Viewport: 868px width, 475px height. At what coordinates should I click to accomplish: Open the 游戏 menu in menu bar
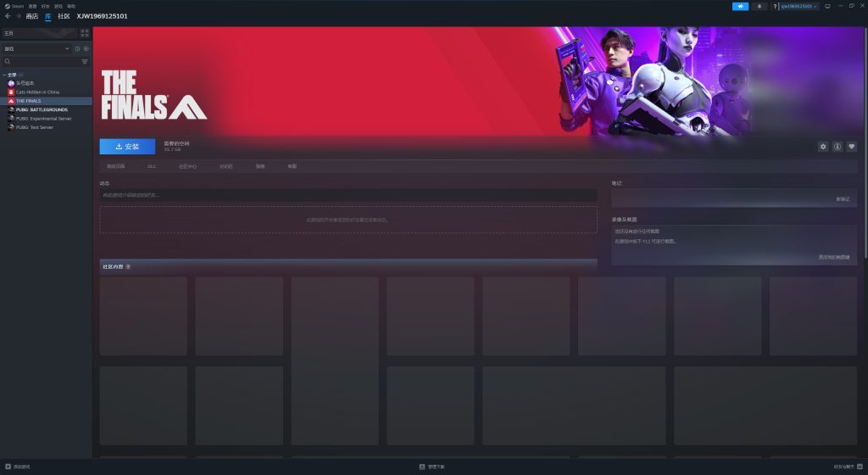(x=58, y=6)
